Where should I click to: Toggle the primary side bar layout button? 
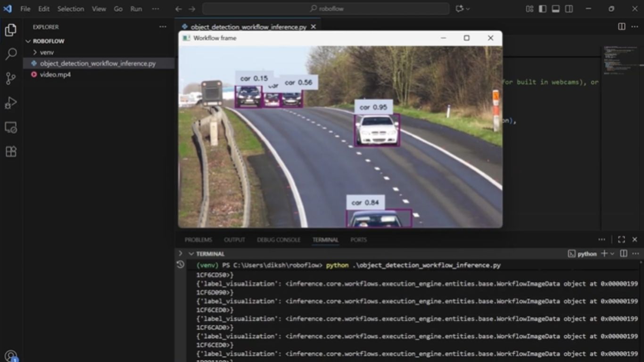pos(543,9)
